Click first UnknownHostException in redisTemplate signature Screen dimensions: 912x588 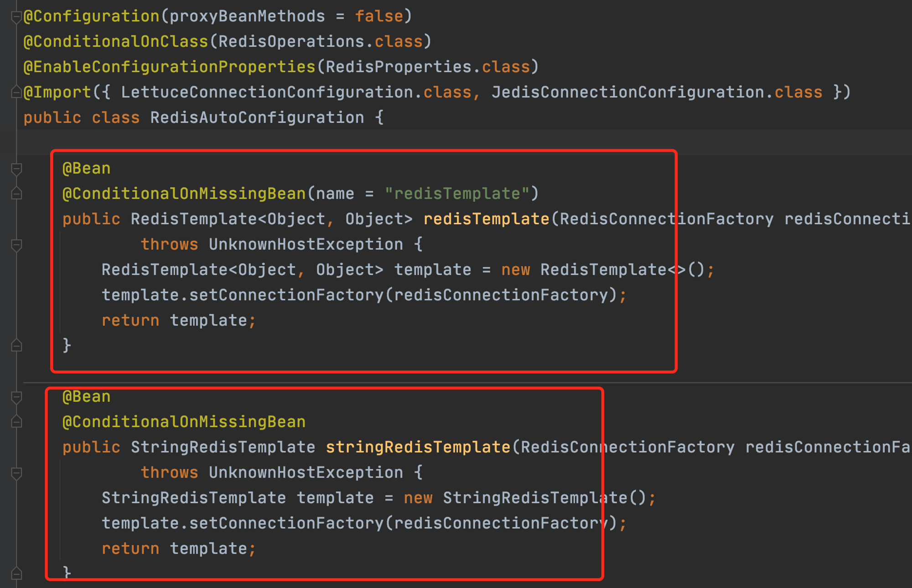(306, 244)
